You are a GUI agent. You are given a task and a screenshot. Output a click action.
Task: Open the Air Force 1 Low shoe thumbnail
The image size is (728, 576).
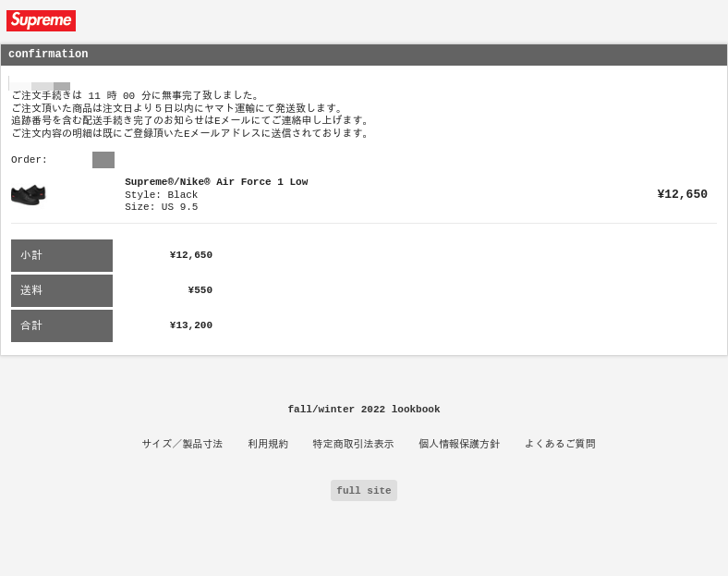point(29,195)
